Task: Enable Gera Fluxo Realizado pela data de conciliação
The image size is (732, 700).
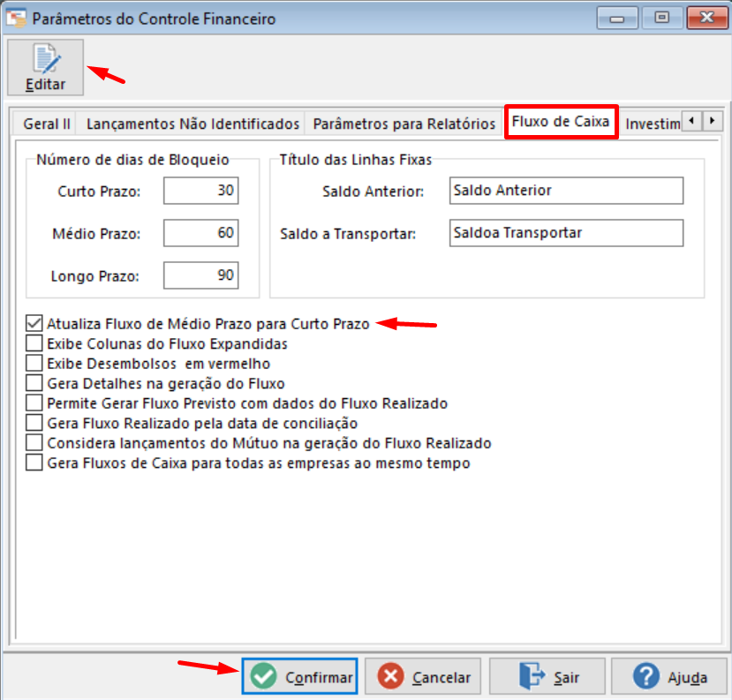Action: click(x=34, y=423)
